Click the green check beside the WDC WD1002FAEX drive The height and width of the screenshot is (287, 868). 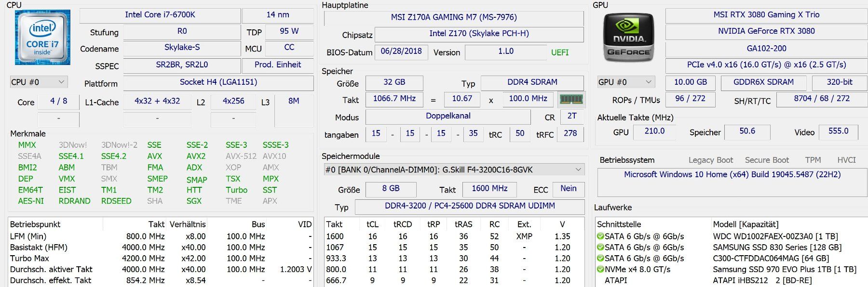click(600, 236)
